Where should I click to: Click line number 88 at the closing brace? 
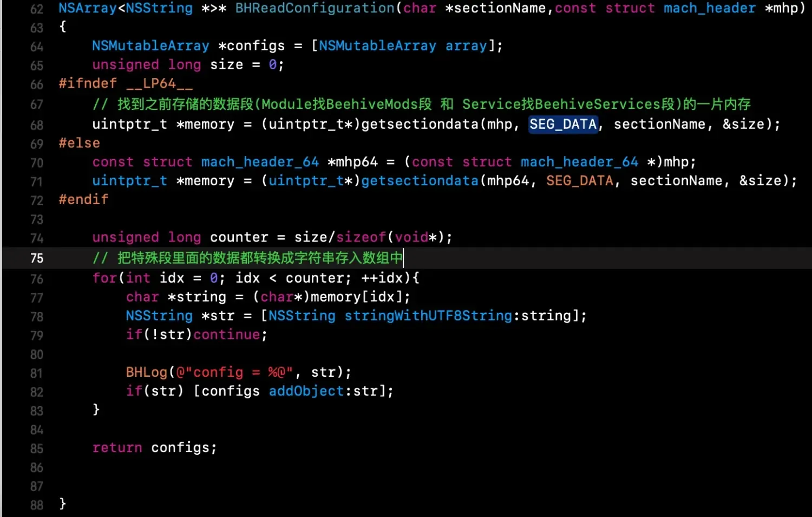coord(36,505)
